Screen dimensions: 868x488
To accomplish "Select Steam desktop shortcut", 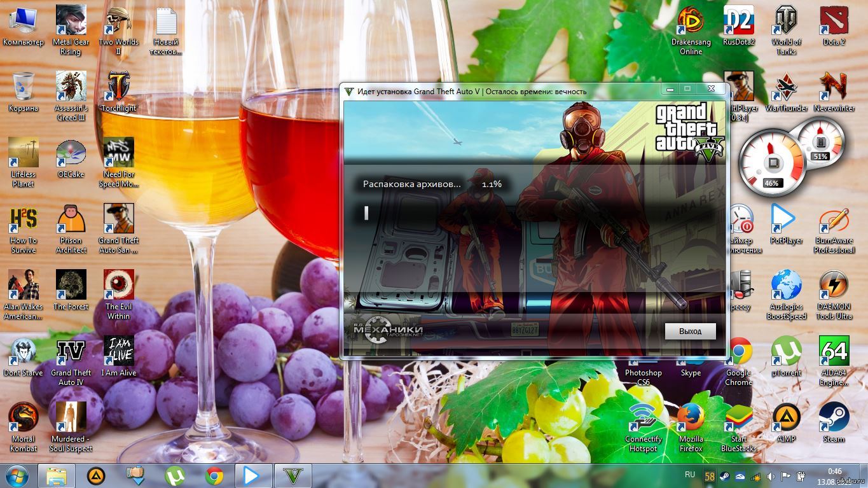I will coord(834,423).
